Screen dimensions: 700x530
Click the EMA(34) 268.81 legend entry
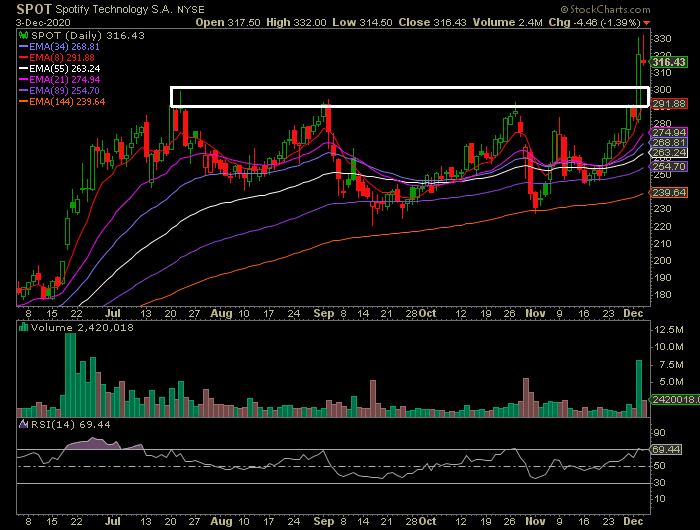tap(64, 46)
